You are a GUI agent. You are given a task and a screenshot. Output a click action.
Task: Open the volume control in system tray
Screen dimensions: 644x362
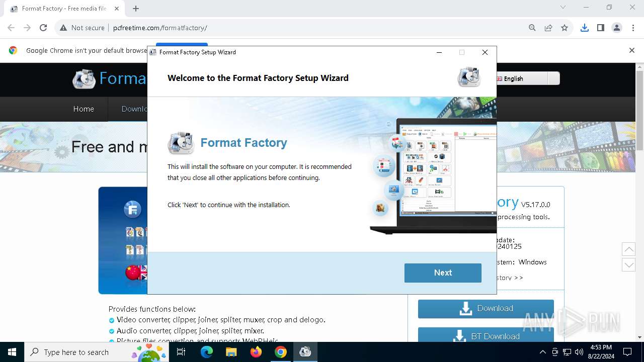pos(579,352)
